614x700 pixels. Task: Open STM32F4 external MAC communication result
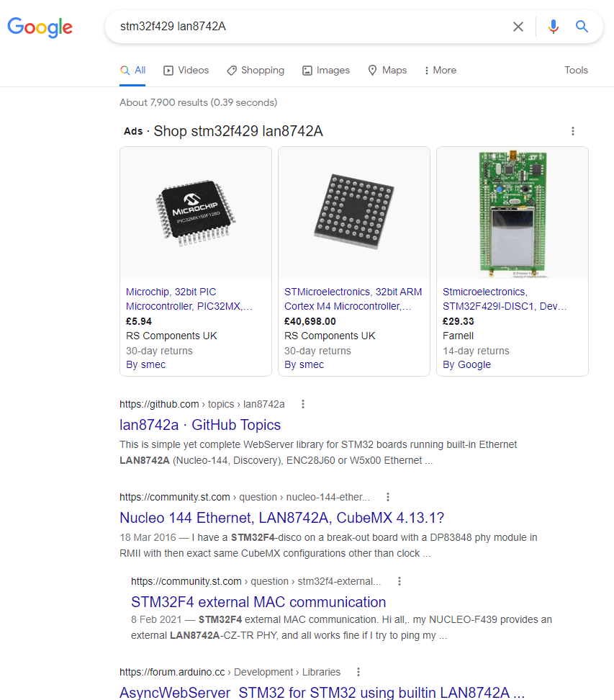(x=258, y=602)
